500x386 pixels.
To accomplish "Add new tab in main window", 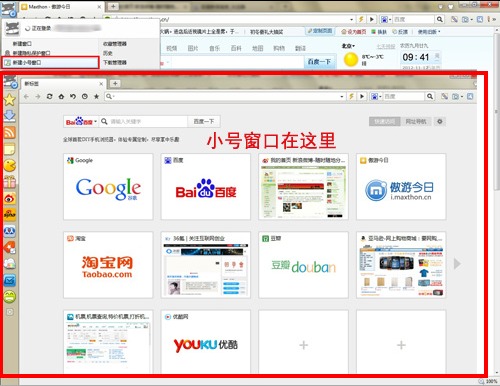I will [x=113, y=6].
